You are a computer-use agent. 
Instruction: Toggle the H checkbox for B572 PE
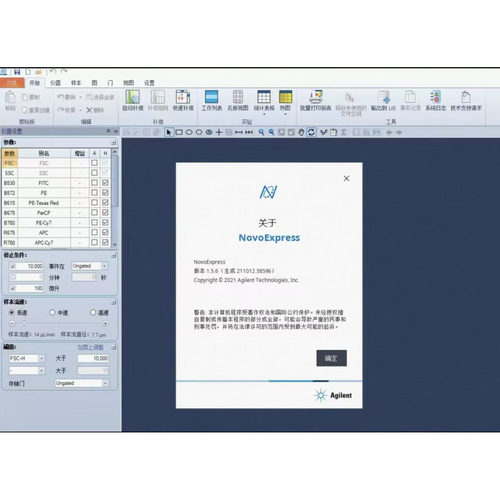point(105,193)
